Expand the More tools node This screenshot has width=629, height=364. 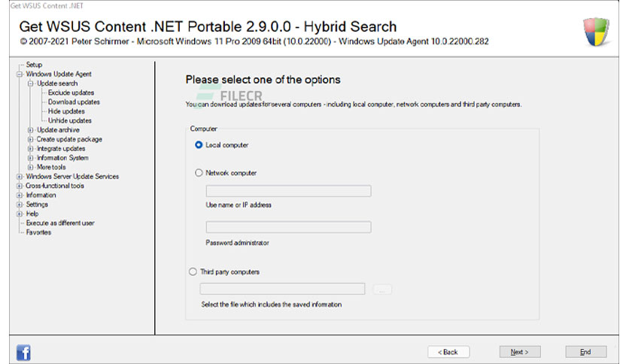(x=31, y=167)
